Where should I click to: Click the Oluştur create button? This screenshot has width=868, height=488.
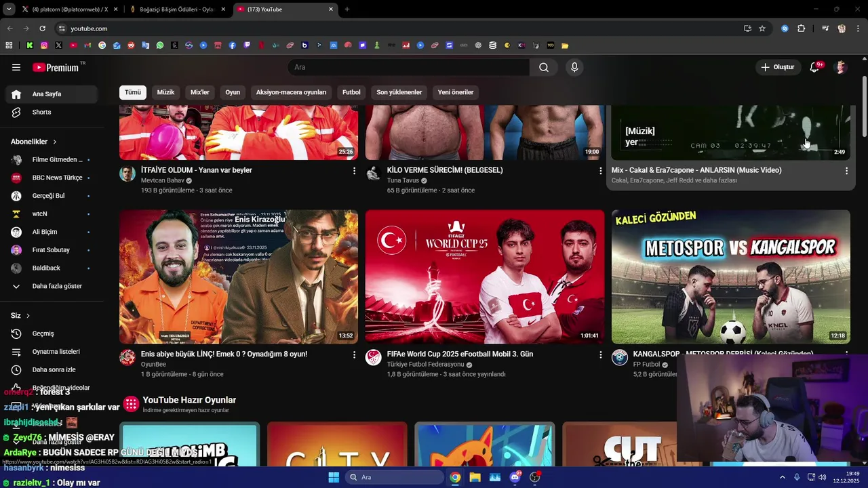click(x=777, y=67)
